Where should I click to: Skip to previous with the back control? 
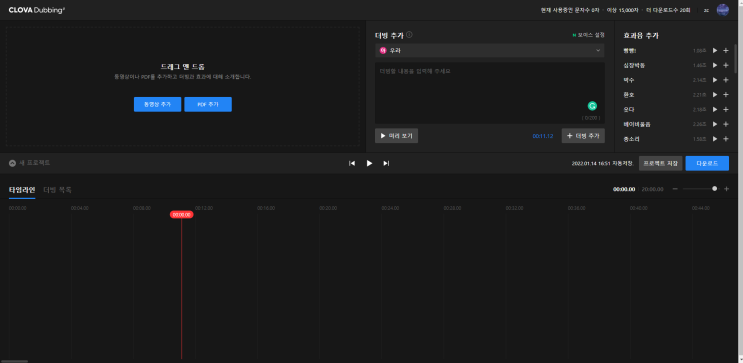click(x=352, y=163)
